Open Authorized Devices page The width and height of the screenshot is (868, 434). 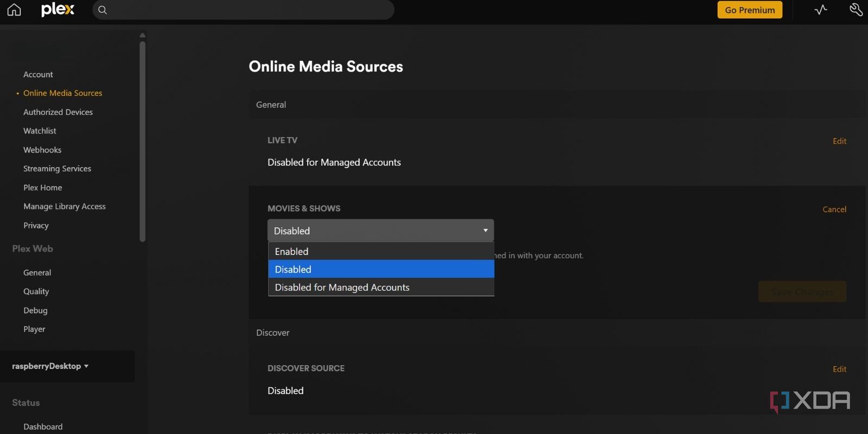[x=58, y=112]
